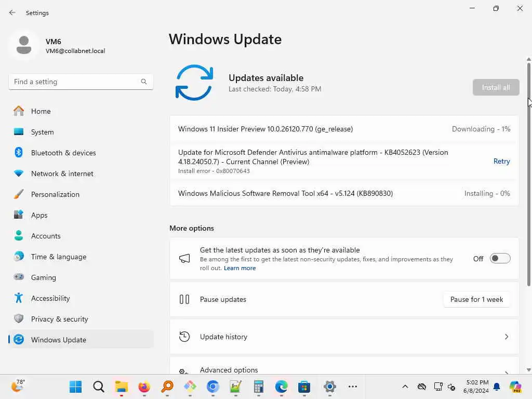Go to Accessibility settings
This screenshot has width=532, height=399.
(x=81, y=298)
